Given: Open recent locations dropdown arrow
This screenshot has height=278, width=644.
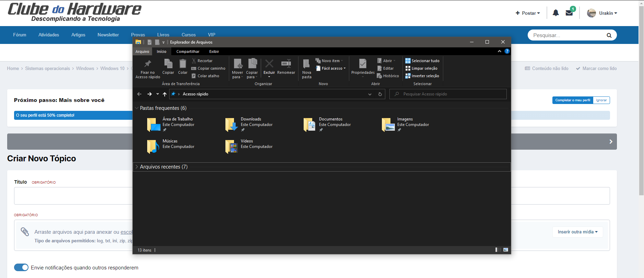Looking at the screenshot, I should coord(157,94).
